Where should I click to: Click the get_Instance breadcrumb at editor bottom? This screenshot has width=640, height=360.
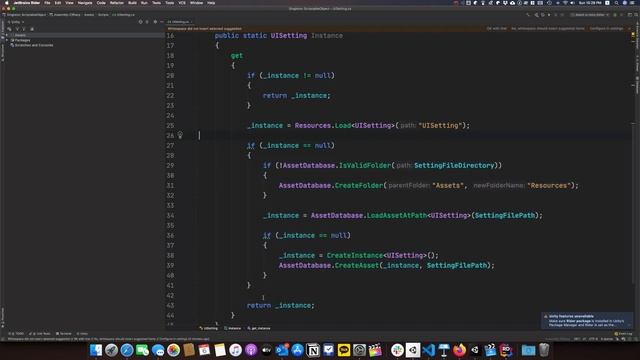259,328
